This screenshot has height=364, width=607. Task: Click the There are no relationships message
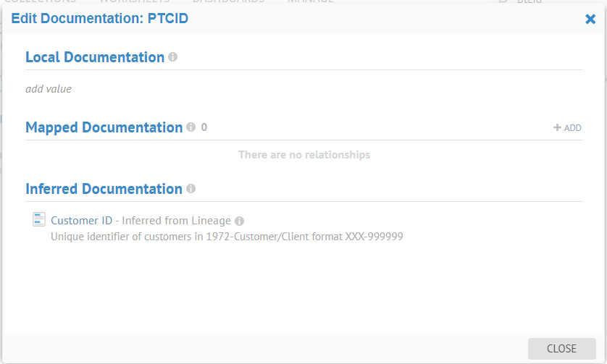(304, 155)
